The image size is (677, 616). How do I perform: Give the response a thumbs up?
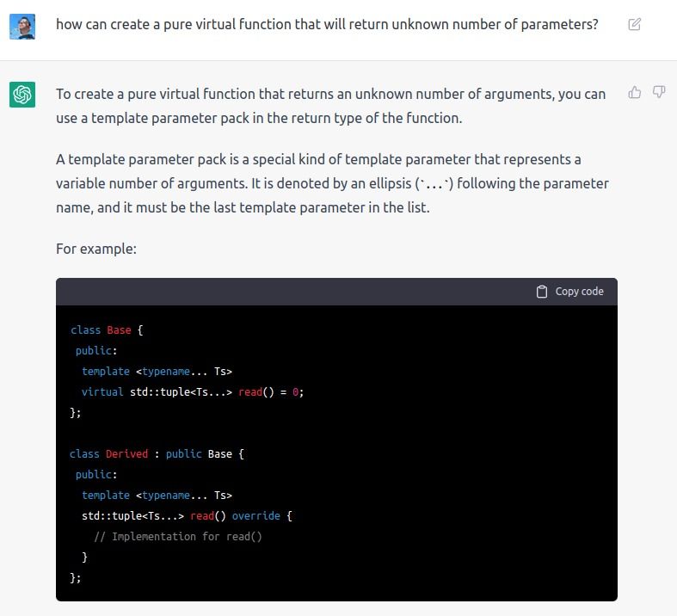tap(634, 92)
